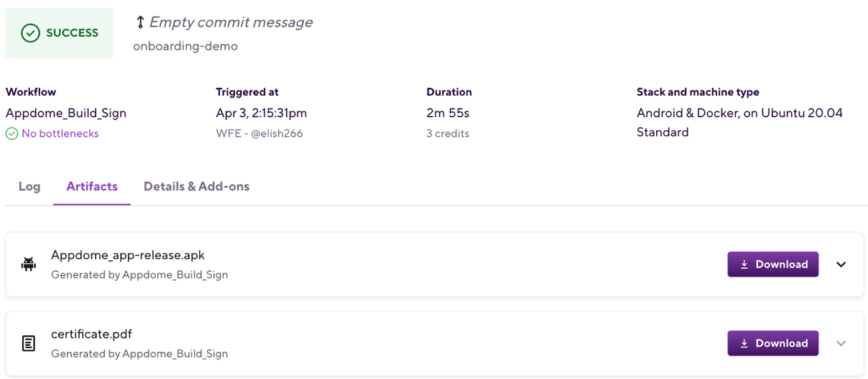Click the onboarding-demo app name
Image resolution: width=868 pixels, height=379 pixels.
point(185,46)
